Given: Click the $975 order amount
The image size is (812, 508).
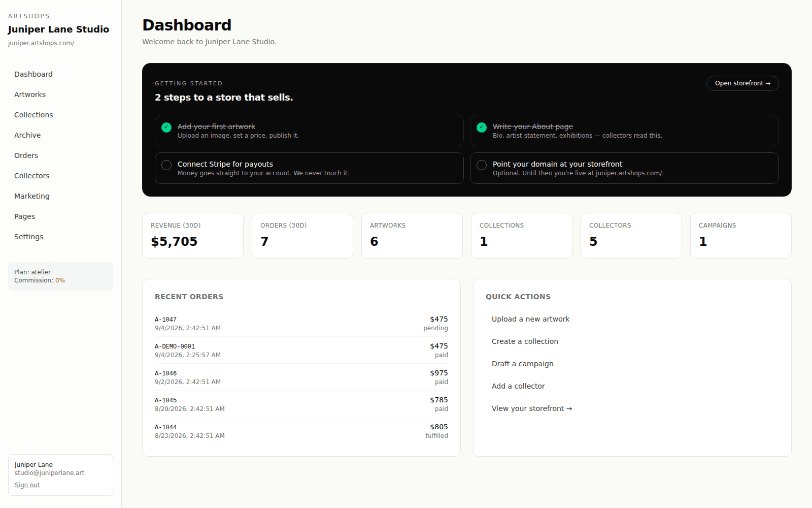Looking at the screenshot, I should click(x=439, y=373).
